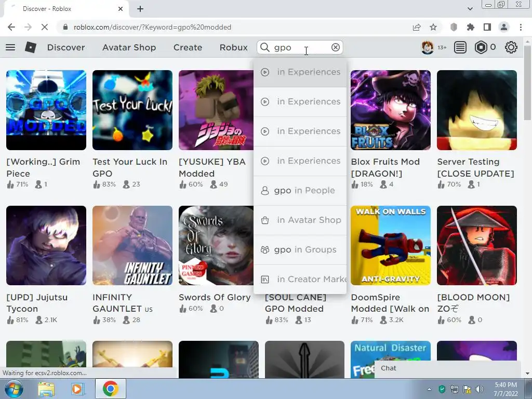Open File Explorer from the taskbar
The width and height of the screenshot is (532, 399).
click(x=46, y=389)
